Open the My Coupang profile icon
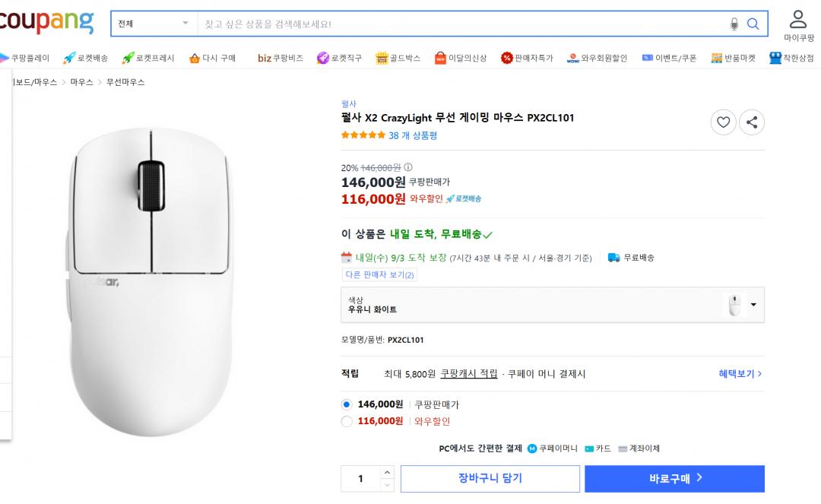 point(798,19)
